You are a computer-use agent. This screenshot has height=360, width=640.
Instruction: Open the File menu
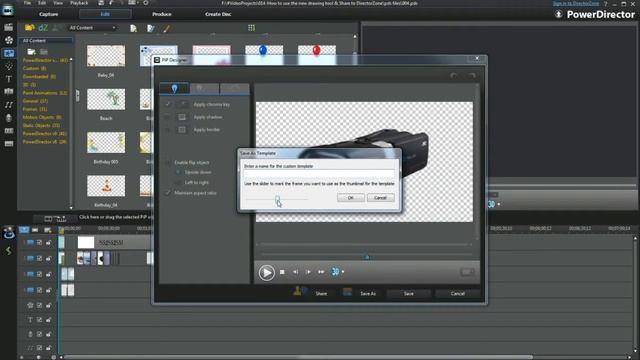pyautogui.click(x=27, y=3)
